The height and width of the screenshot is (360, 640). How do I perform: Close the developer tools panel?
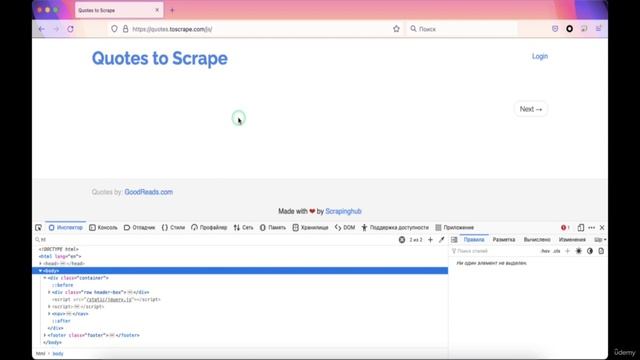click(x=602, y=227)
